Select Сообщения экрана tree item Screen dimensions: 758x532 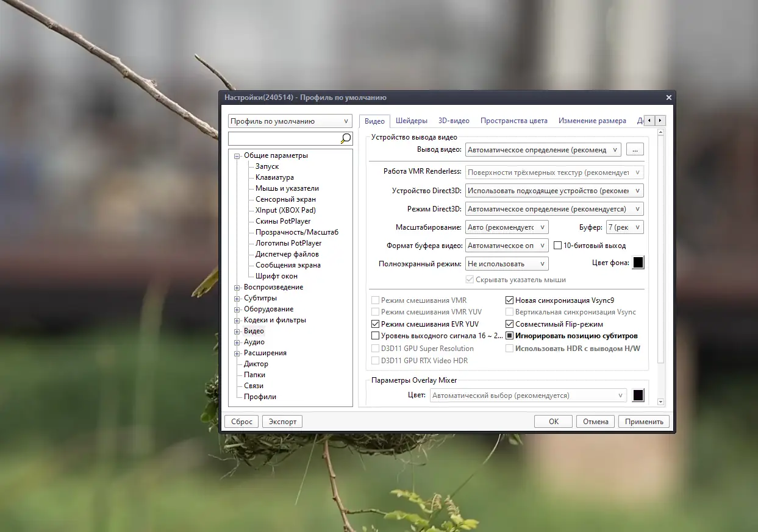click(288, 265)
